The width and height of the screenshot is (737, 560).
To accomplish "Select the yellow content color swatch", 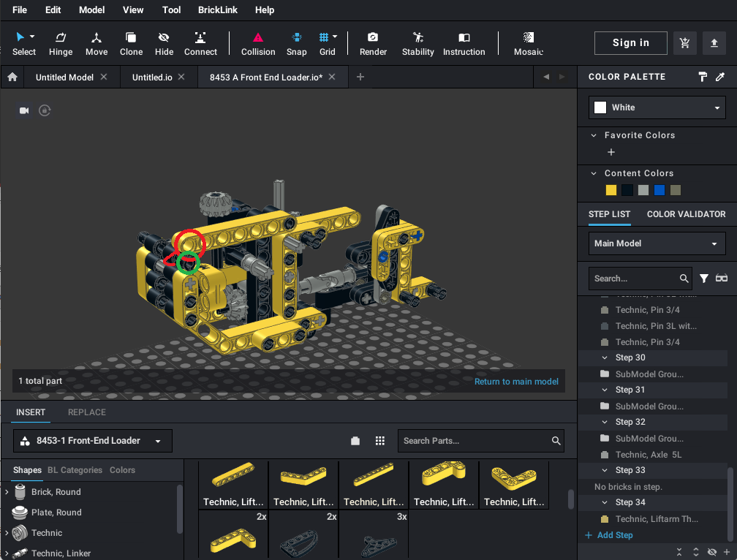I will (x=611, y=190).
